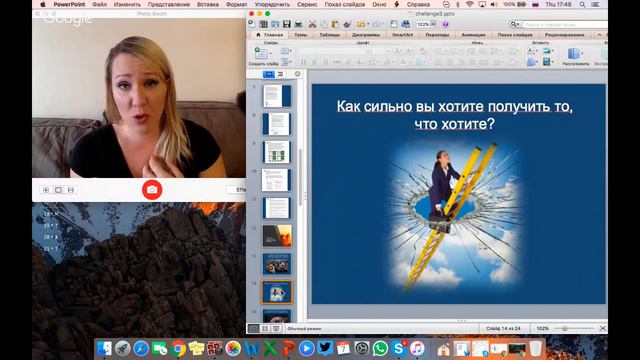
Task: Open Launchpad rocket icon in Dock
Action: click(122, 349)
